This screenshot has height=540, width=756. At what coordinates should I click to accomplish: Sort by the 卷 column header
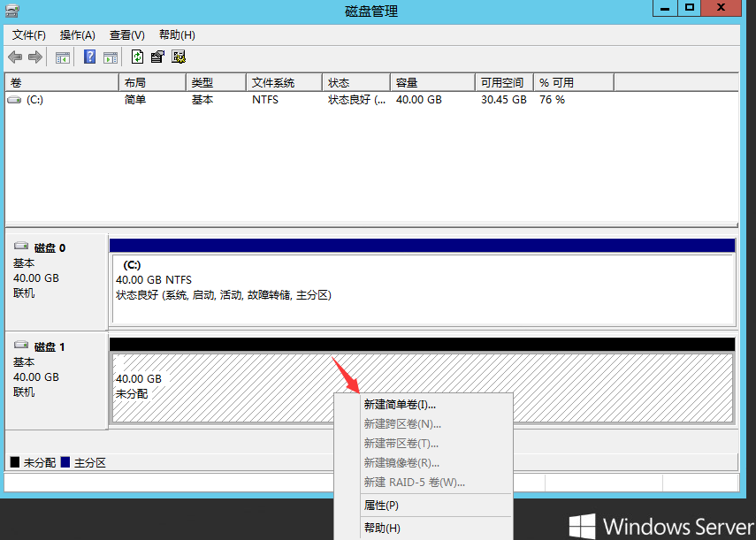62,83
